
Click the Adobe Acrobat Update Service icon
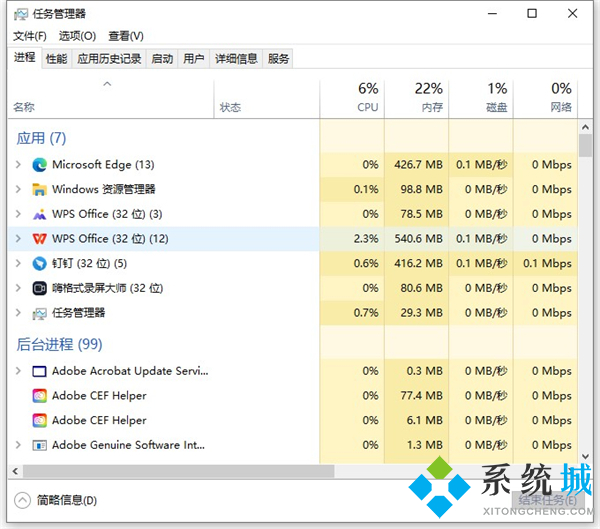(x=39, y=371)
